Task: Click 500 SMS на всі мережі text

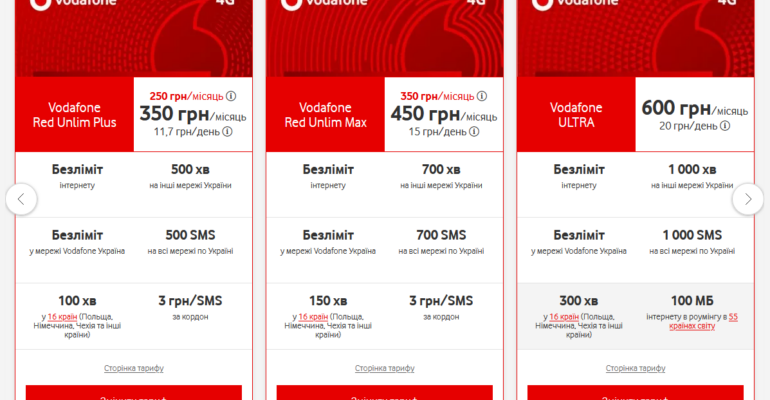Action: (191, 242)
